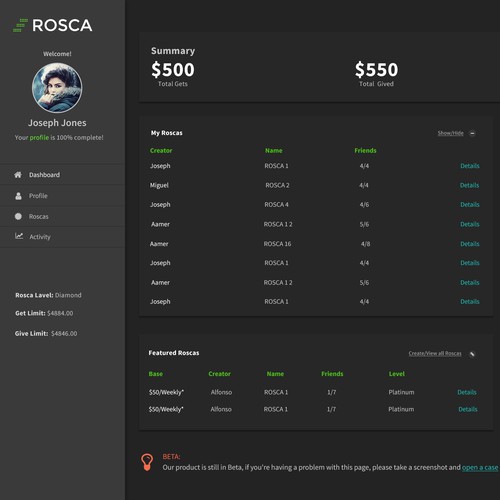Screen dimensions: 500x500
Task: Click the Get Limit $4884.00 value
Action: 60,313
